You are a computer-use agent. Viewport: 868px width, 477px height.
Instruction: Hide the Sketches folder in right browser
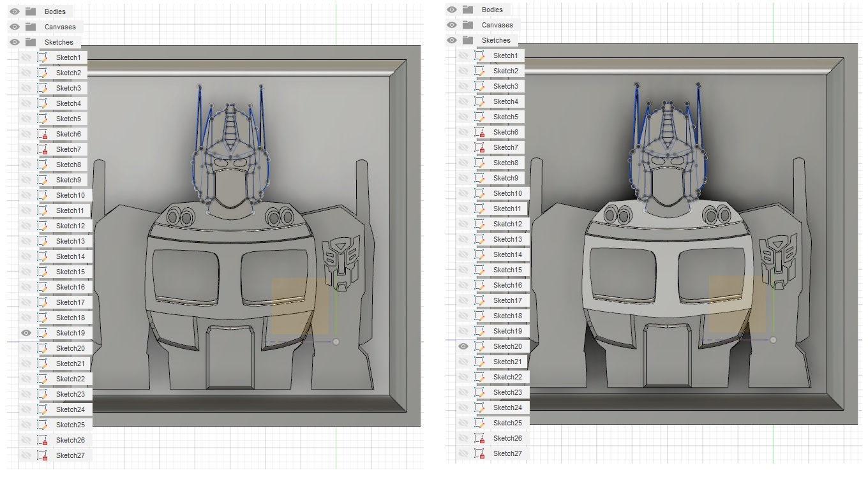[452, 40]
